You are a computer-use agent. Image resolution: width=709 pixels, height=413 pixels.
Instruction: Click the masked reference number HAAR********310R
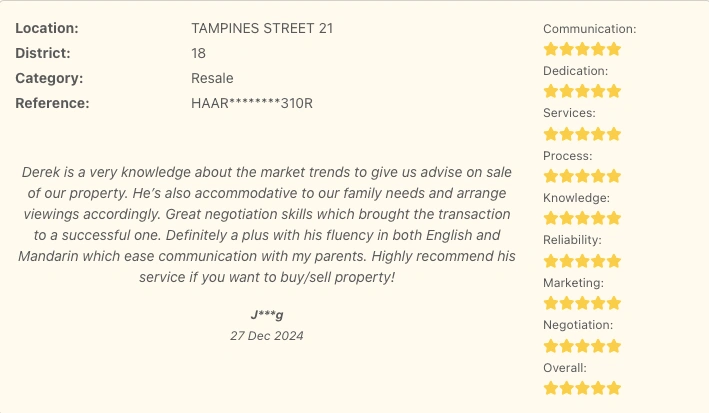(252, 103)
